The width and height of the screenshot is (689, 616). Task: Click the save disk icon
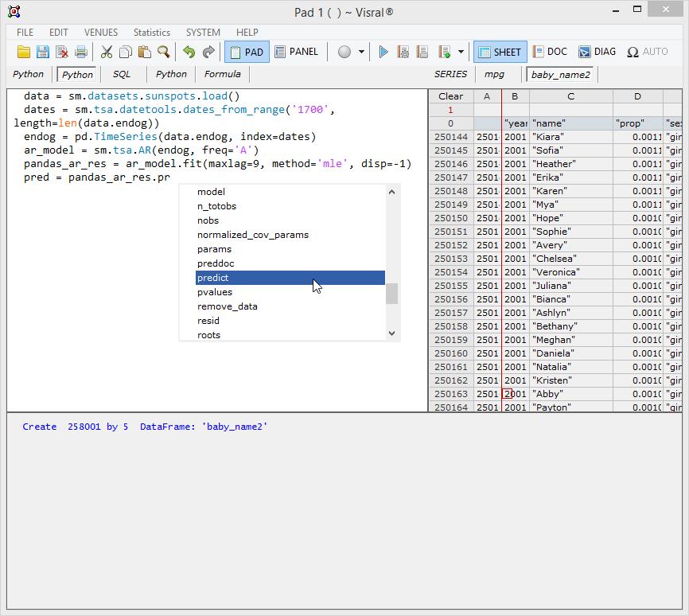pos(43,53)
